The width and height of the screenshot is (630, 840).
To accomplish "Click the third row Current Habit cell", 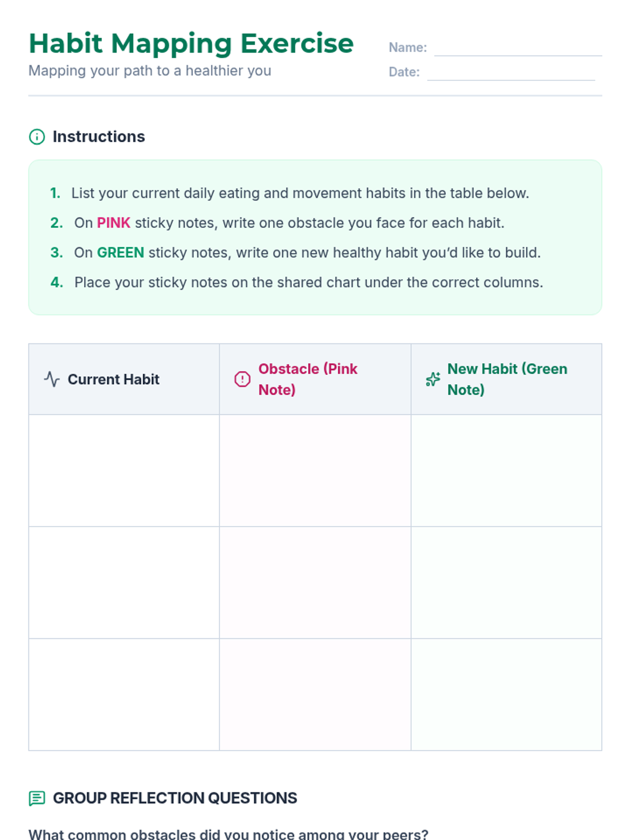I will (124, 694).
